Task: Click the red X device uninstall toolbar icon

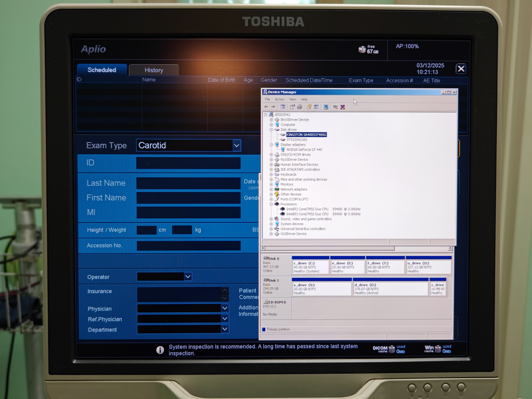Action: [x=342, y=107]
